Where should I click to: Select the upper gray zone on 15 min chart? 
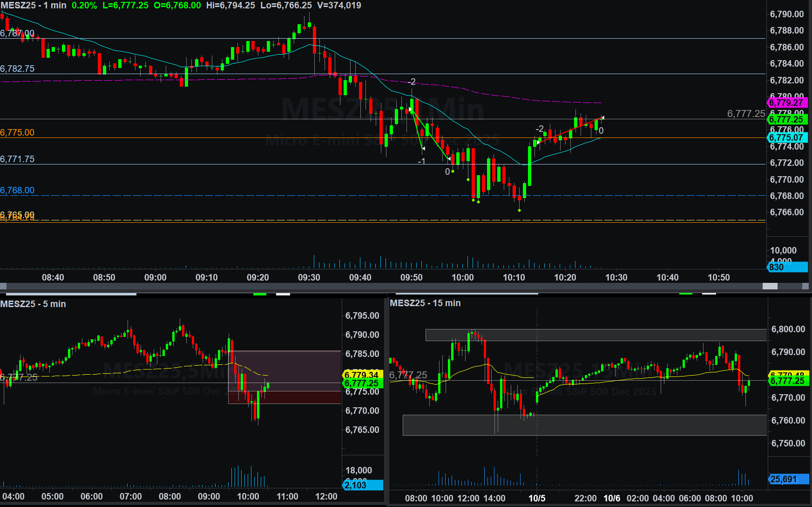(x=596, y=335)
